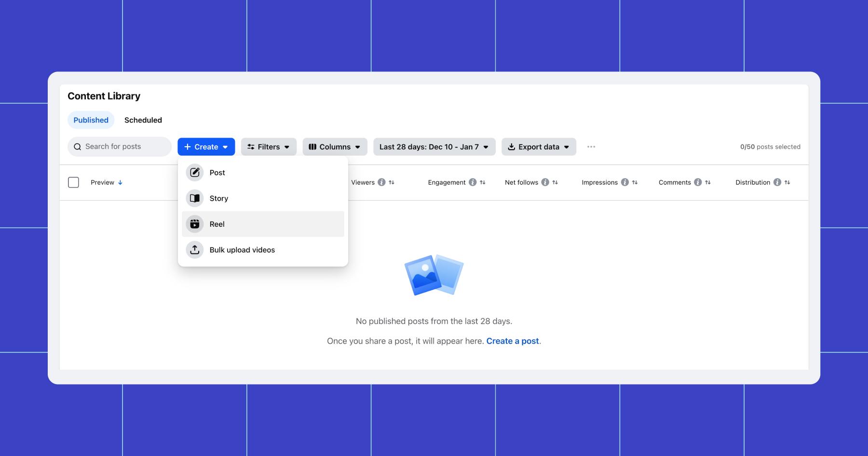This screenshot has height=456, width=868.
Task: Sort posts by Engagement arrows
Action: click(483, 182)
